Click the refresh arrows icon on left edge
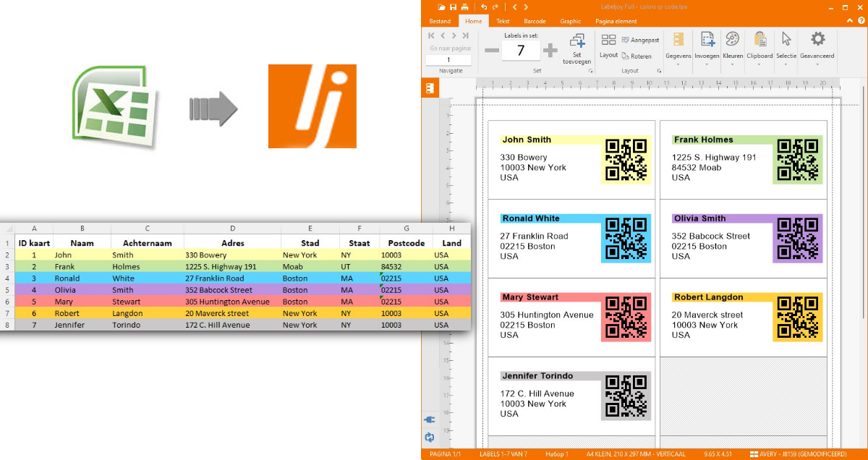 pos(430,437)
